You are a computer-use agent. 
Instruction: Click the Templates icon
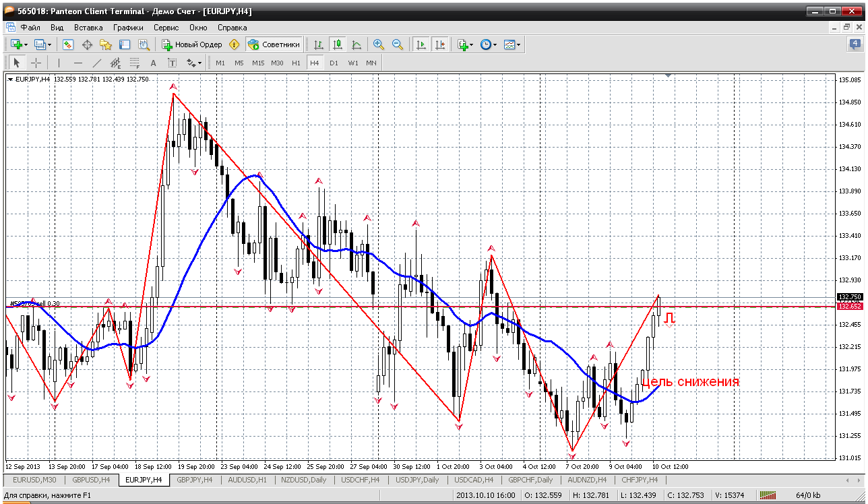(509, 44)
